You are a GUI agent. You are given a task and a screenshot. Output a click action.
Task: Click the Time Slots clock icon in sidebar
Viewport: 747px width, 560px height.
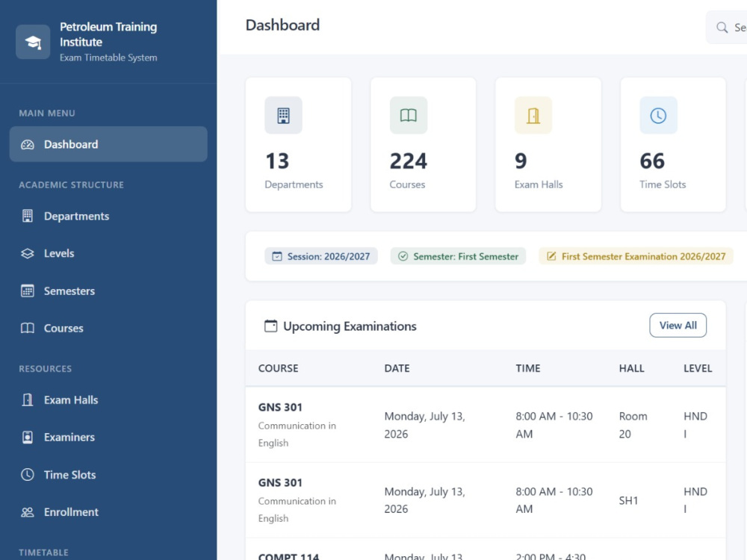28,475
